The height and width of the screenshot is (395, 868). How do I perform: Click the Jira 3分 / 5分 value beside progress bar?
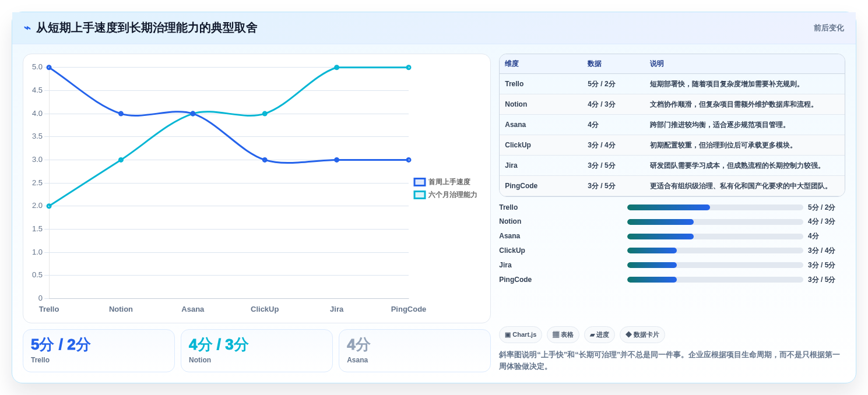(x=821, y=265)
